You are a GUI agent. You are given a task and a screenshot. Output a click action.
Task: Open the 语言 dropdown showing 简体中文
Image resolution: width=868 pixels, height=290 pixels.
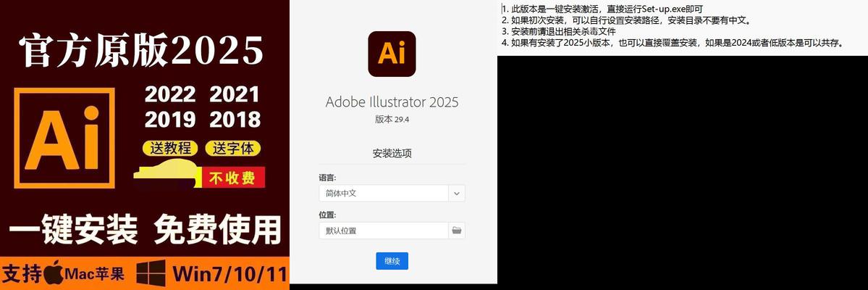pyautogui.click(x=392, y=193)
